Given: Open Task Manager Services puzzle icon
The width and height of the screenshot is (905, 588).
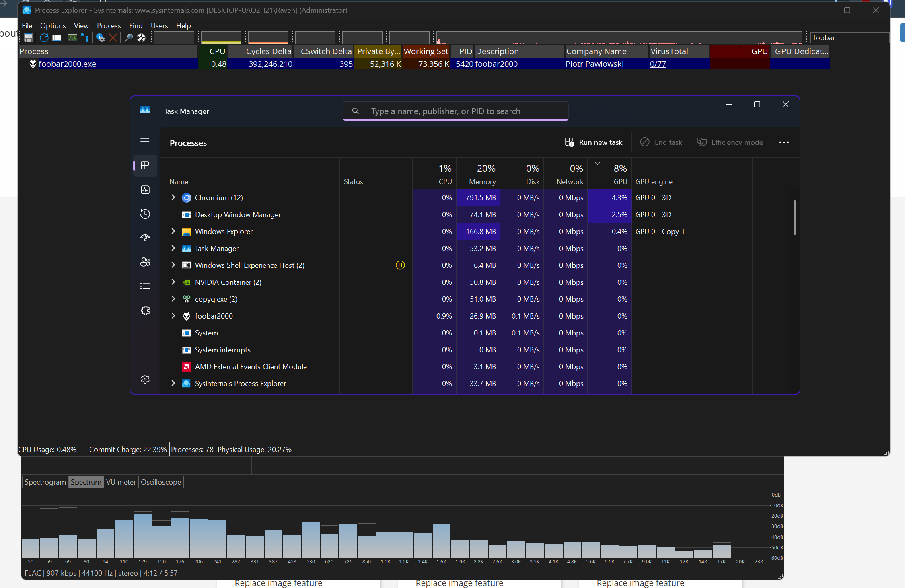Looking at the screenshot, I should pos(145,310).
